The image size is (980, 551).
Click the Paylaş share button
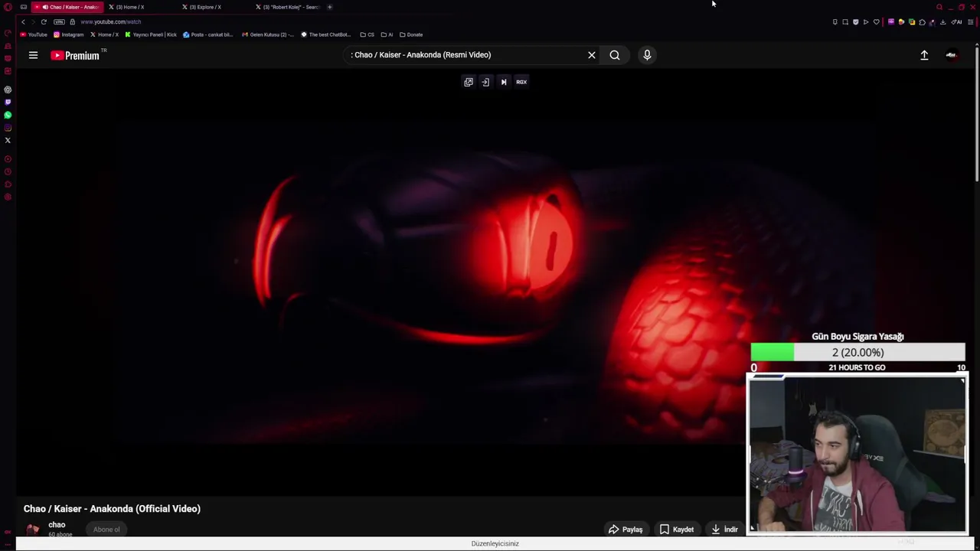pos(626,530)
